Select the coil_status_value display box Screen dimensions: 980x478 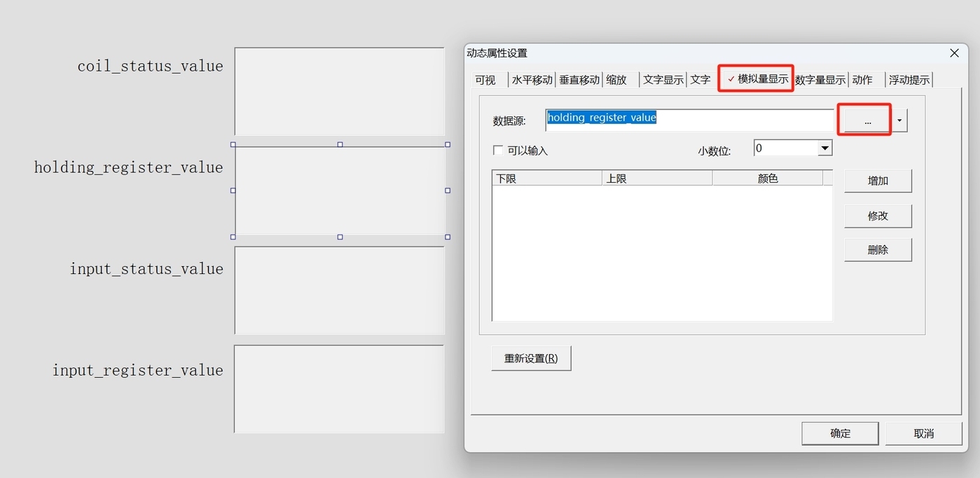339,91
